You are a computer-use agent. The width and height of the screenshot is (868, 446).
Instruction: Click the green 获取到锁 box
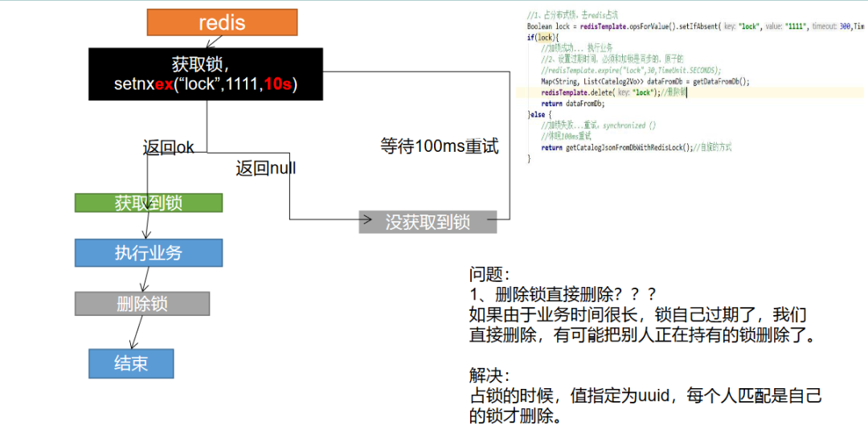point(149,203)
